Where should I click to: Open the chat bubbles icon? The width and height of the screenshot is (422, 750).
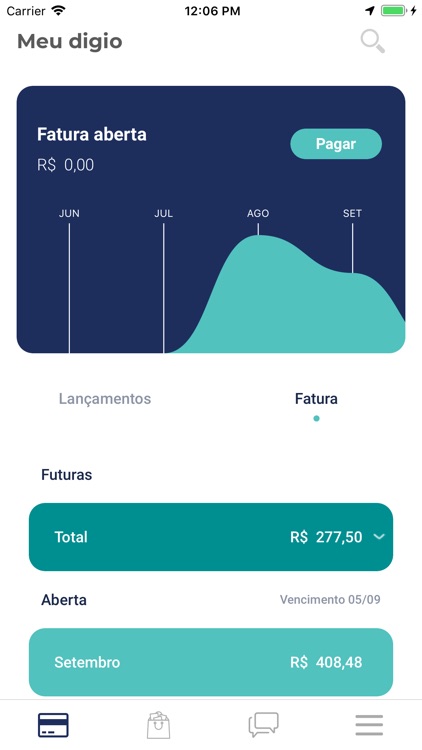pos(263,725)
